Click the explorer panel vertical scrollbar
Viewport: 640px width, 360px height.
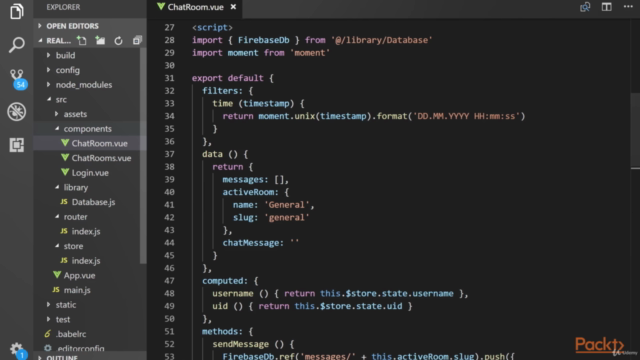(x=143, y=155)
